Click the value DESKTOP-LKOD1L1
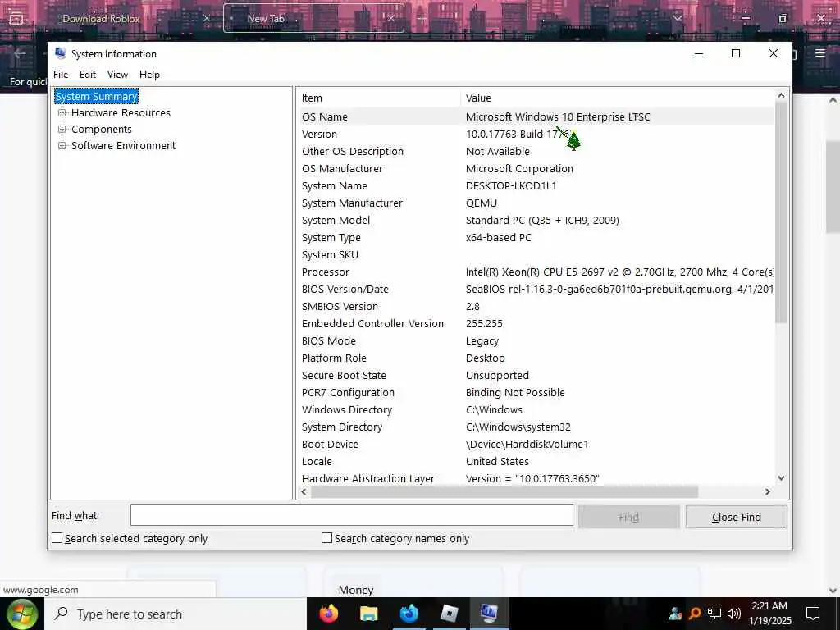Screen dimensions: 840x630 (x=511, y=186)
